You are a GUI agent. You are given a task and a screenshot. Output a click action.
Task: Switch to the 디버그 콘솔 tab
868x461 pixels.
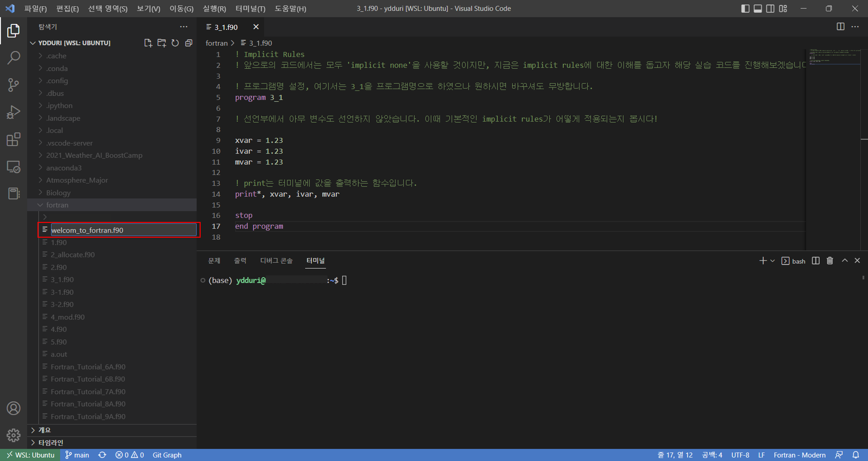click(x=276, y=261)
